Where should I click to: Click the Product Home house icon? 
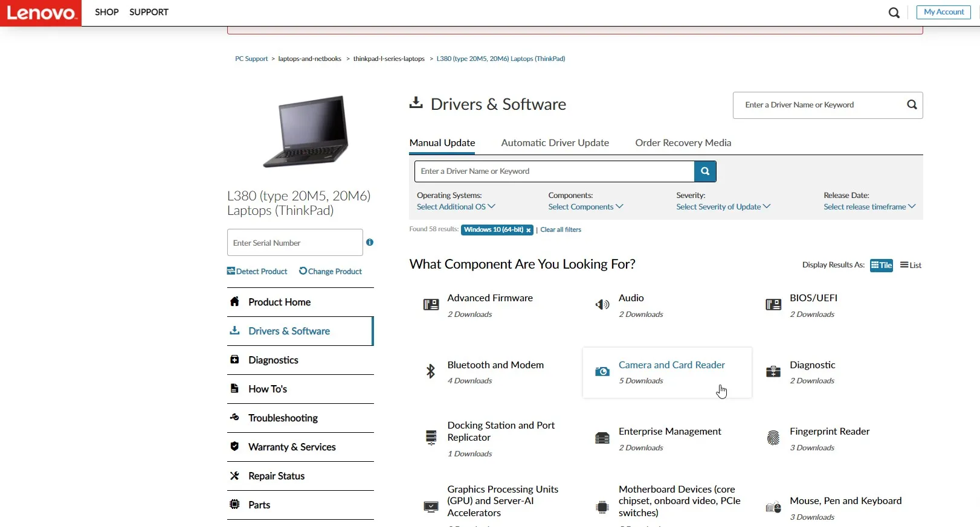(x=234, y=301)
